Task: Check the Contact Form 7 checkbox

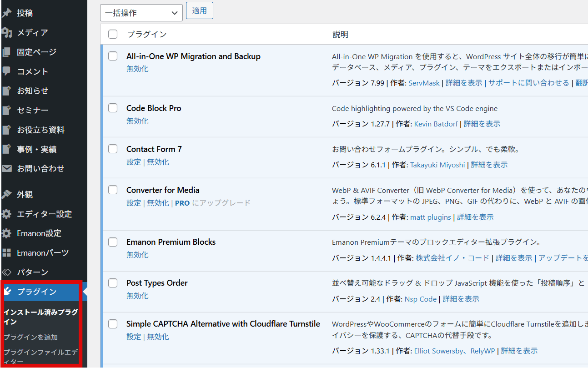Action: [x=113, y=149]
